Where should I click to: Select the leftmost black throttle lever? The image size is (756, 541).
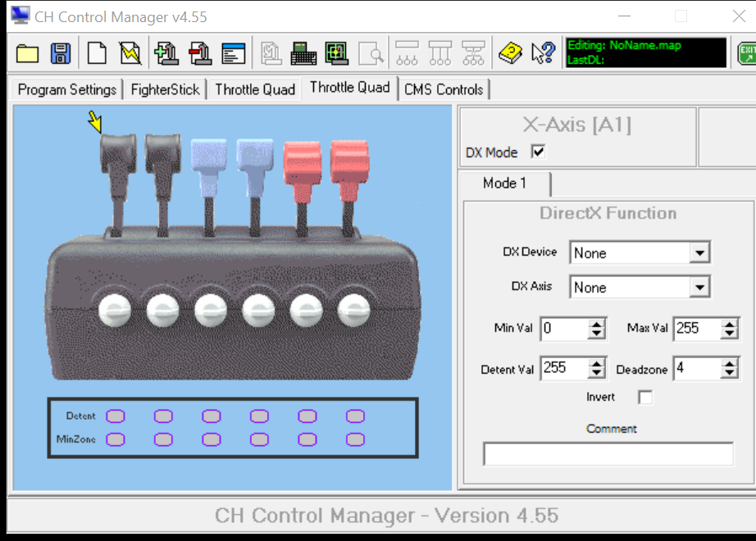[x=117, y=184]
